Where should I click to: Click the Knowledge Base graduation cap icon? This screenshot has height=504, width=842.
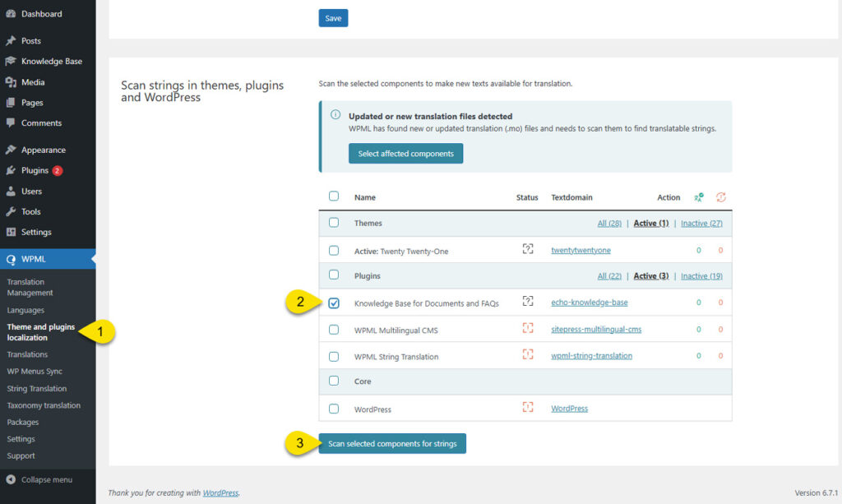pos(11,61)
